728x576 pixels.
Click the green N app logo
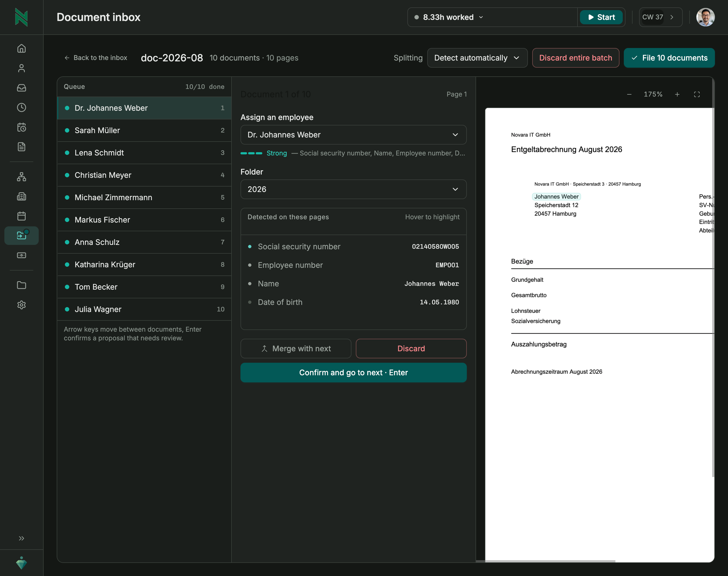pos(21,17)
